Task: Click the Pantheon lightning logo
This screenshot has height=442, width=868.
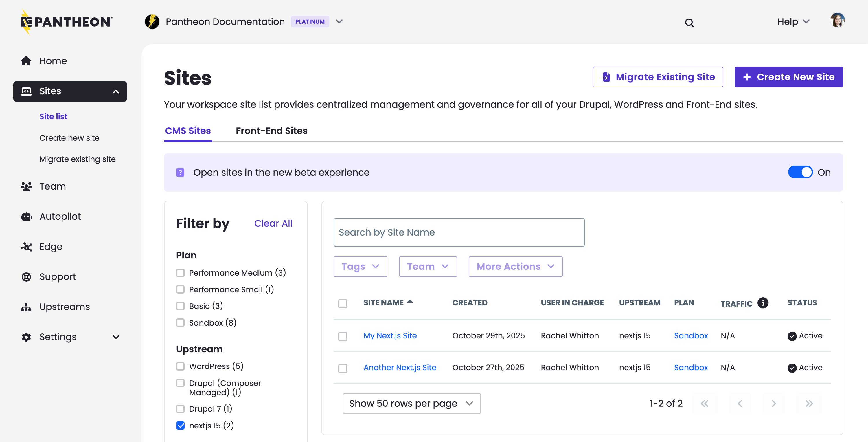Action: pyautogui.click(x=26, y=21)
